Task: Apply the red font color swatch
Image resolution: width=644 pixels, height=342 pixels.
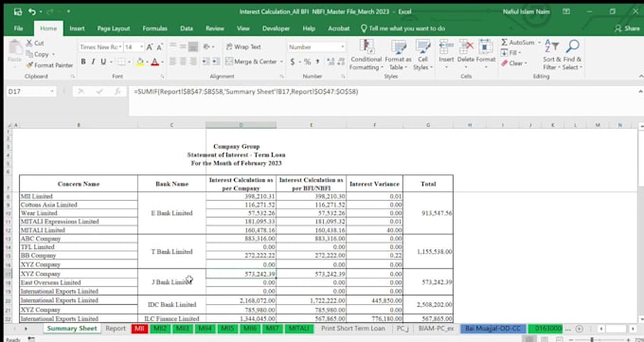Action: [154, 62]
